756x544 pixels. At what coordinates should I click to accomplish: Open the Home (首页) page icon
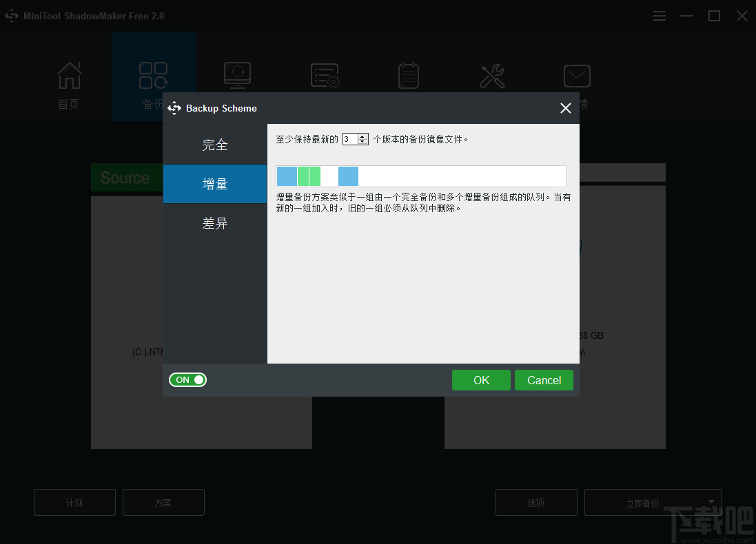click(68, 76)
